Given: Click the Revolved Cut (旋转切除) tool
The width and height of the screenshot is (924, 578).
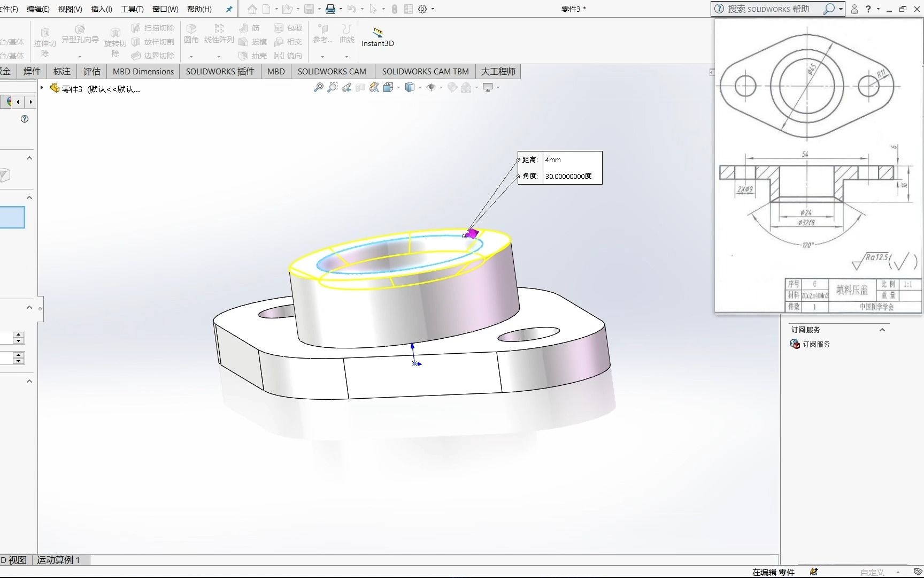Looking at the screenshot, I should pos(115,42).
